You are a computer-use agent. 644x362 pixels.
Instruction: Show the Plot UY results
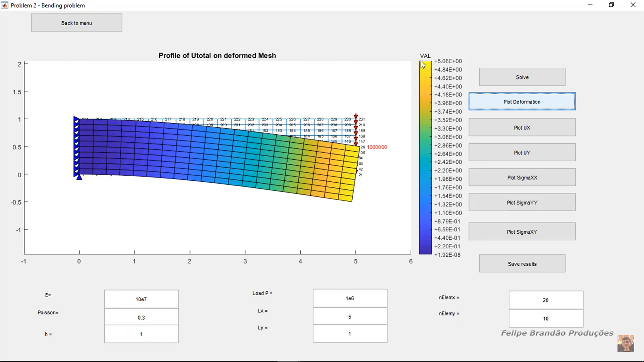[x=522, y=153]
